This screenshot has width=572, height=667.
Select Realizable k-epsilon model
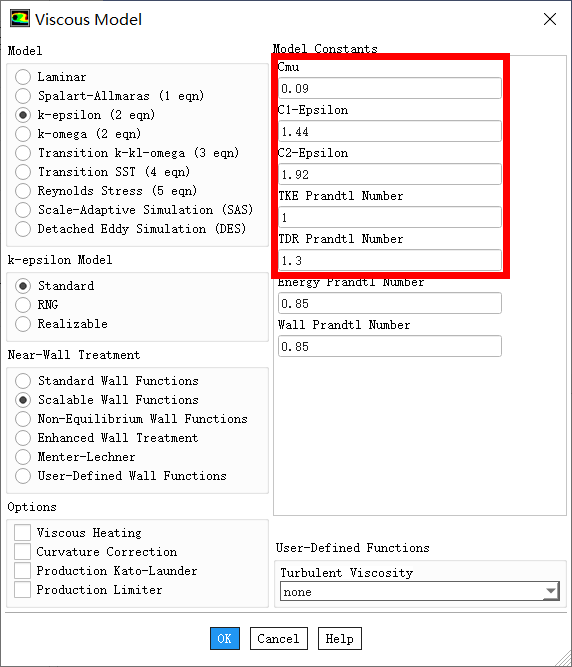click(x=23, y=324)
